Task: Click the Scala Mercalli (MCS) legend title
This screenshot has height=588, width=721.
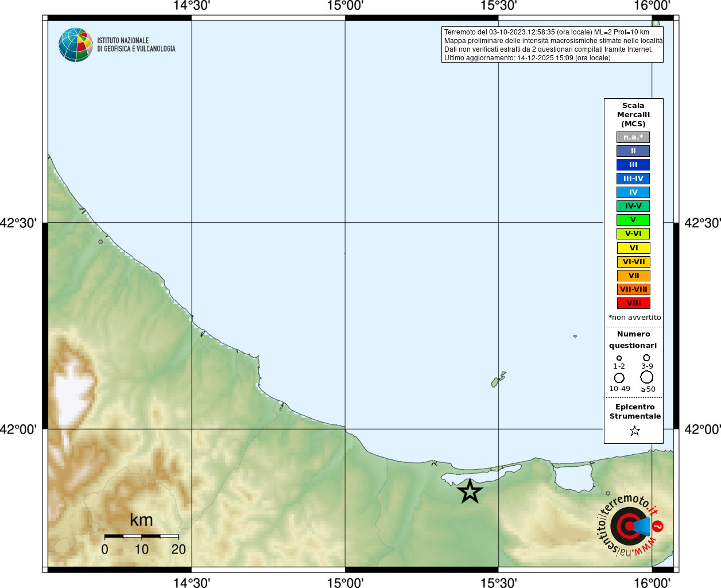Action: tap(633, 114)
